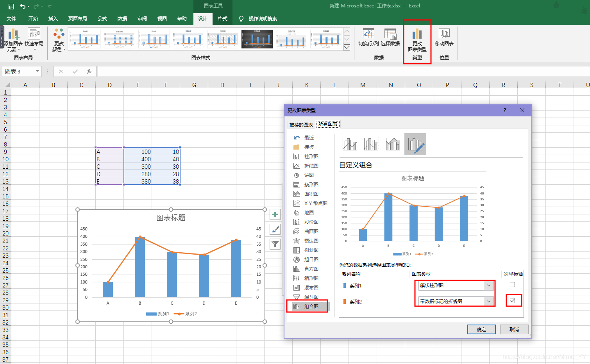The width and height of the screenshot is (590, 364).
Task: Select Surface chart category
Action: click(311, 232)
